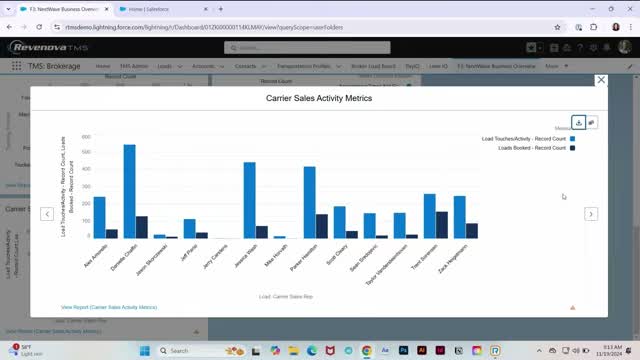Download the chart using the download icon
Viewport: 640px width, 360px height.
tap(578, 122)
